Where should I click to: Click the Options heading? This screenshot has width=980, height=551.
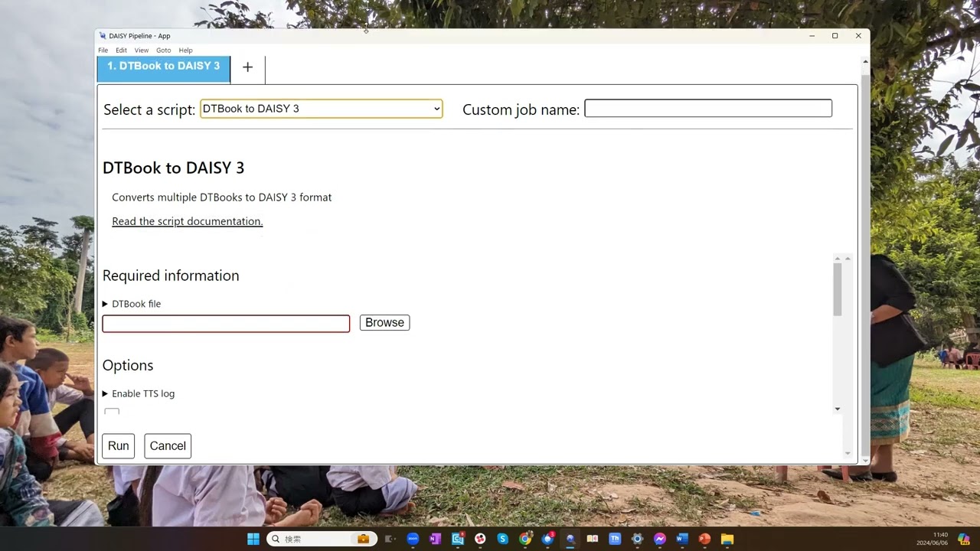click(128, 366)
